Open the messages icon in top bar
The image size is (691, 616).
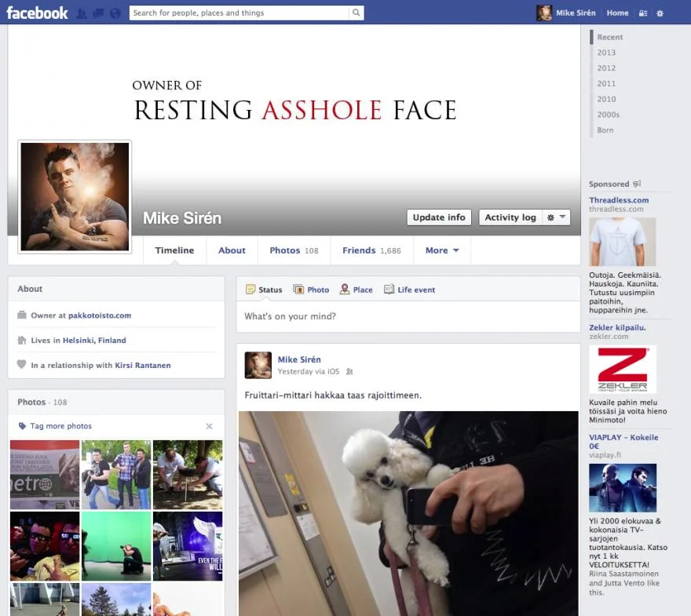coord(98,13)
